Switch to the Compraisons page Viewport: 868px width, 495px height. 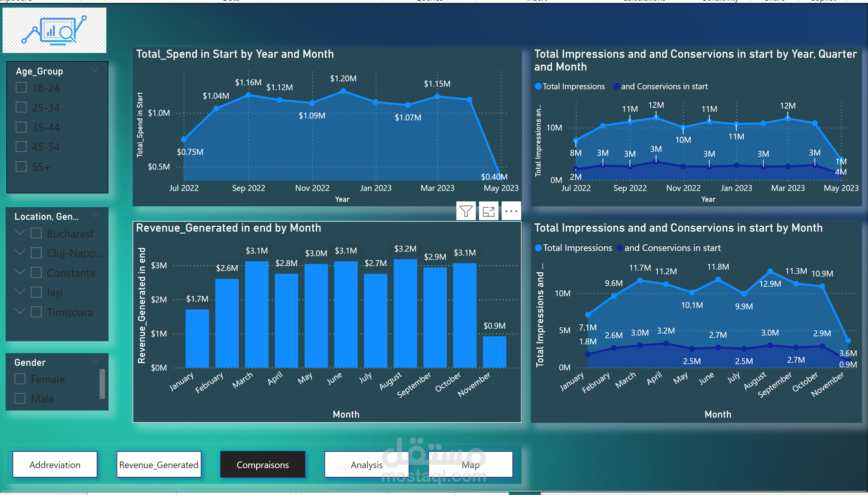pos(263,464)
